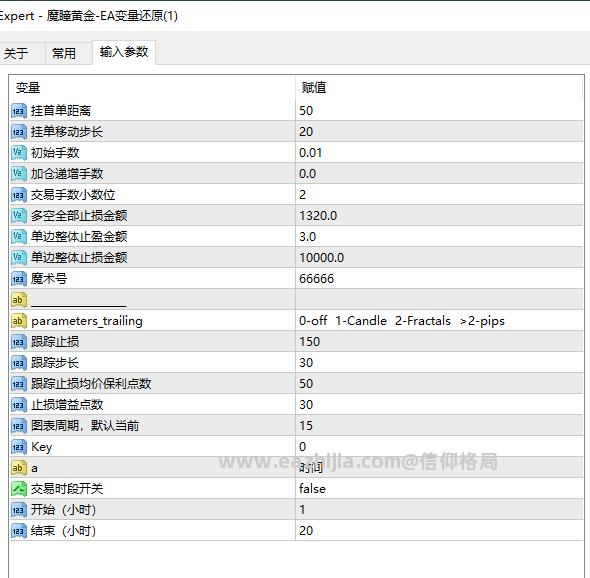The height and width of the screenshot is (578, 590).
Task: Select the 多空全部止损金额 variable name
Action: tap(79, 216)
